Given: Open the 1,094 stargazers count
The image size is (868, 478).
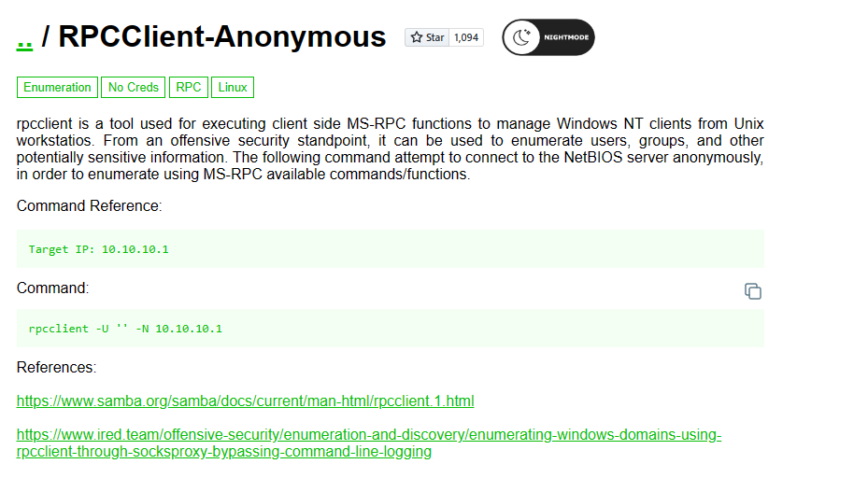Looking at the screenshot, I should pyautogui.click(x=466, y=37).
